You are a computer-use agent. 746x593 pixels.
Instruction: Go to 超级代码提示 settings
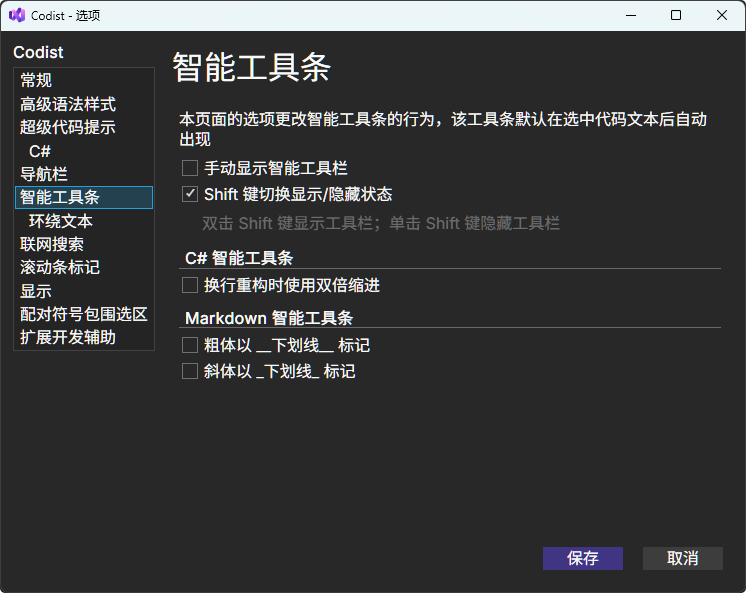coord(68,127)
